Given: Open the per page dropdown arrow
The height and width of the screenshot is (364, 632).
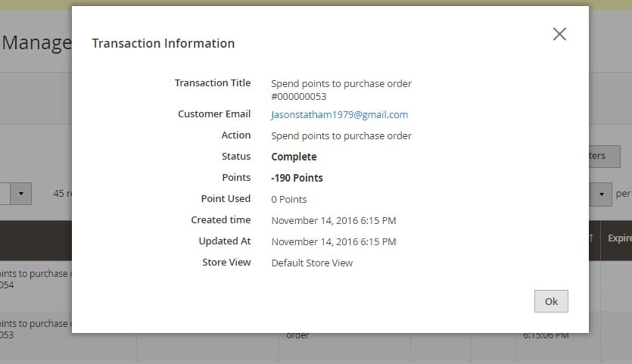Looking at the screenshot, I should pyautogui.click(x=601, y=194).
